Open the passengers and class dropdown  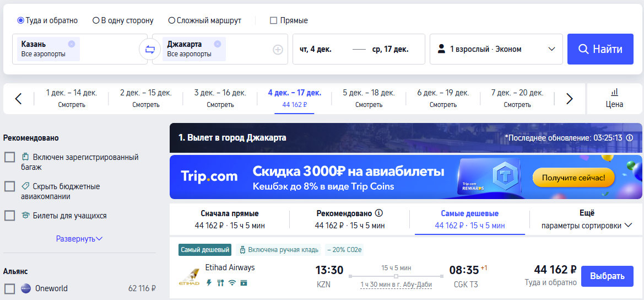(x=496, y=49)
